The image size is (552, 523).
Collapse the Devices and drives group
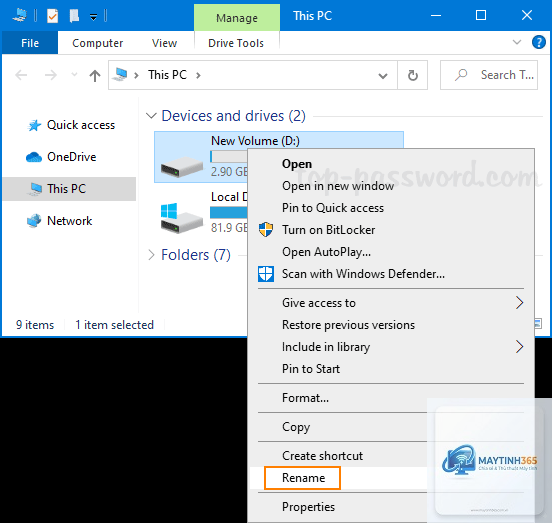pyautogui.click(x=151, y=115)
